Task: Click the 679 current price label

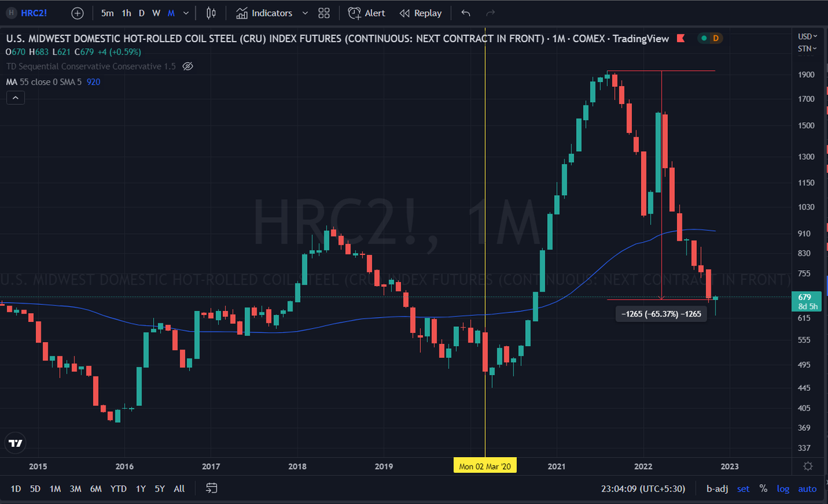Action: tap(805, 296)
